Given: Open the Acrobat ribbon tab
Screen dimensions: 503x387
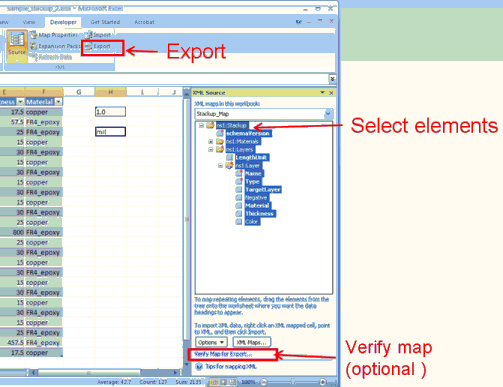Looking at the screenshot, I should coord(144,22).
